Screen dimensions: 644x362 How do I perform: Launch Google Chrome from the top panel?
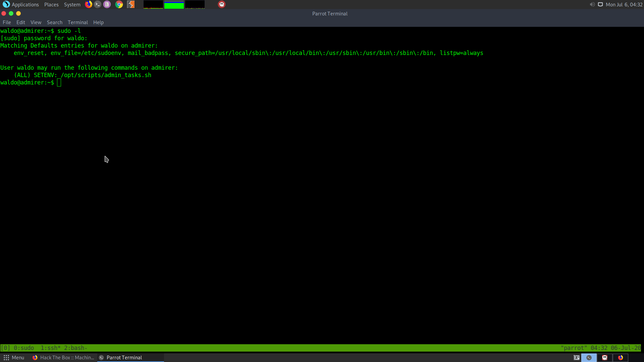tap(119, 4)
